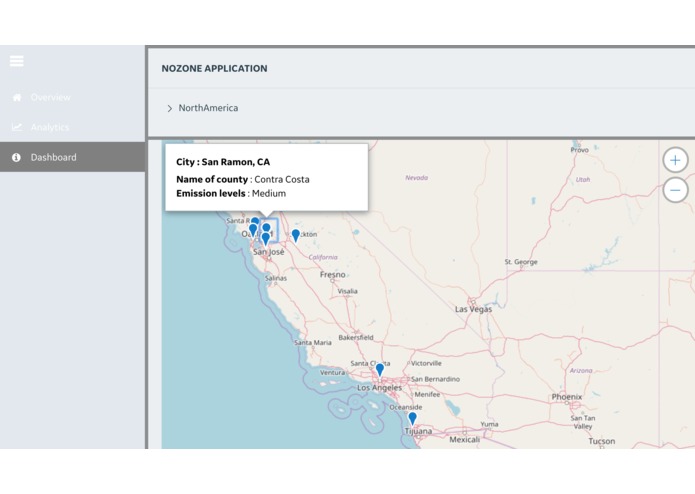Click Yuma label on map
This screenshot has height=494, width=695.
point(489,424)
